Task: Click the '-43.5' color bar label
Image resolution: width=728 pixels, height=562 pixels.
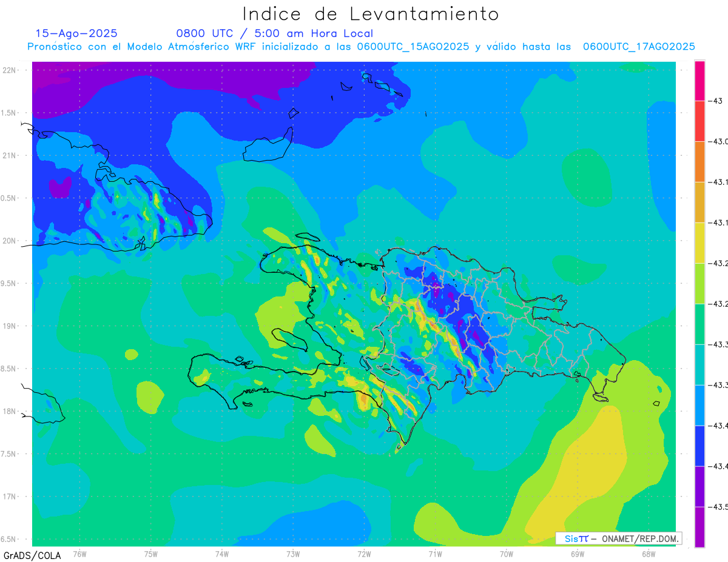Action: pos(717,507)
